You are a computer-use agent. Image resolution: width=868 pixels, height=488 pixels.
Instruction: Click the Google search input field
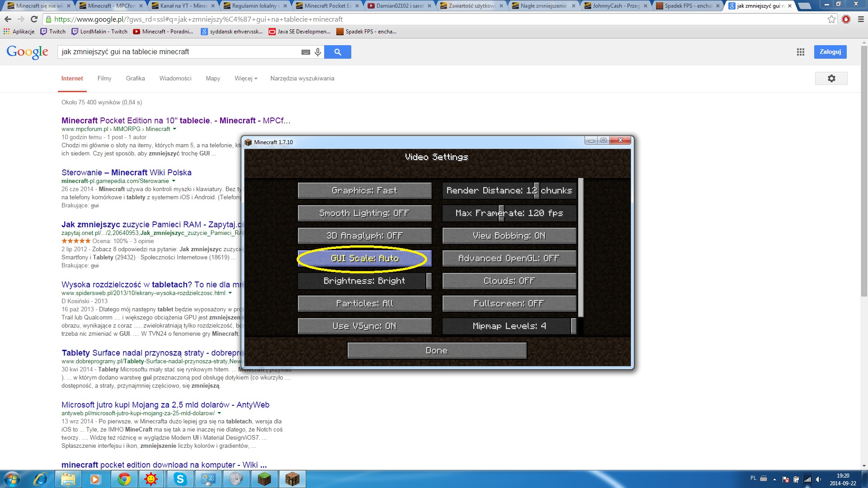point(180,52)
